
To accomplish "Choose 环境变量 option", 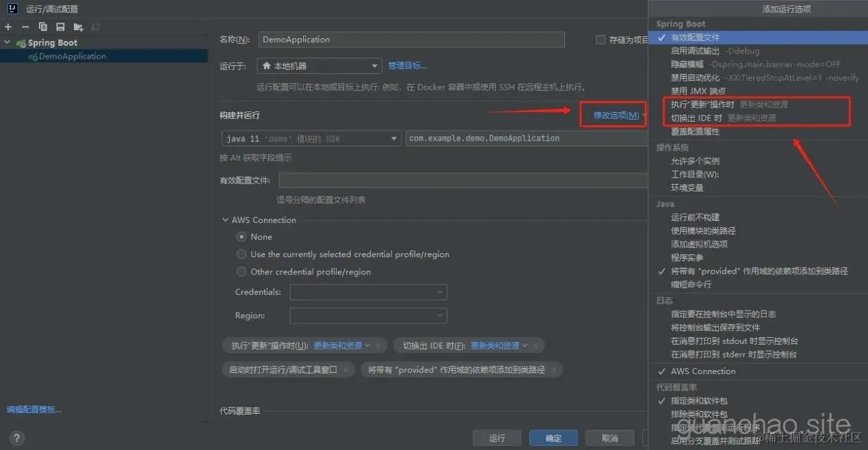I will click(758, 187).
